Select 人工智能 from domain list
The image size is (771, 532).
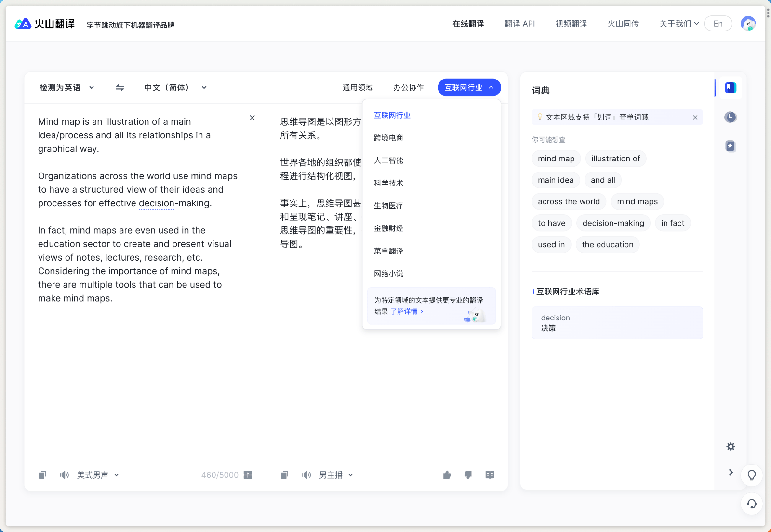(x=388, y=160)
